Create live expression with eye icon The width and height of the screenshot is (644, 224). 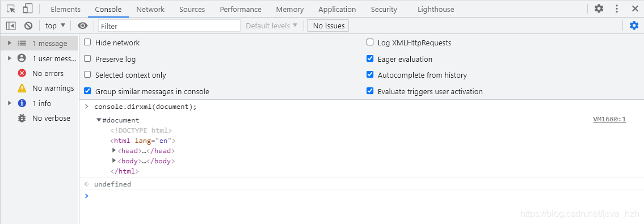click(x=82, y=26)
